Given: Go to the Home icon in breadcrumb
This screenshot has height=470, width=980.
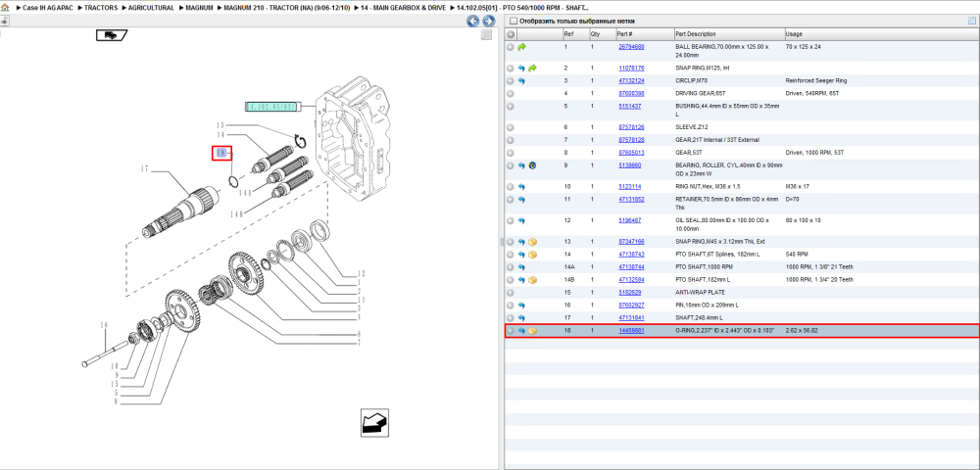Looking at the screenshot, I should (x=5, y=8).
